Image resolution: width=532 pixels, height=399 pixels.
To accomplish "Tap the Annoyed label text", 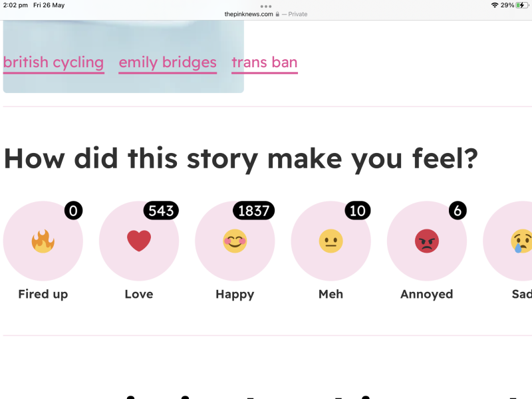I will [426, 294].
